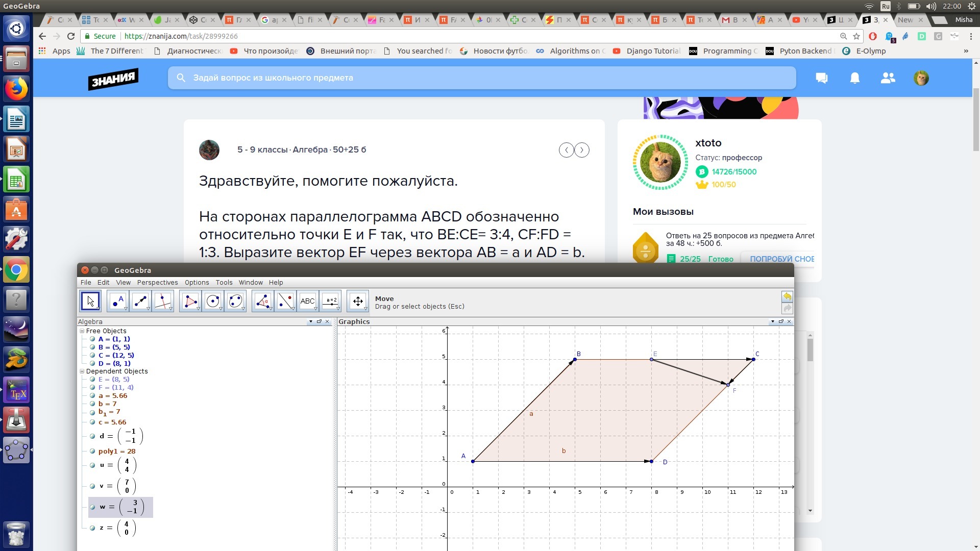Select the Slider tool icon
This screenshot has width=980, height=551.
[331, 301]
